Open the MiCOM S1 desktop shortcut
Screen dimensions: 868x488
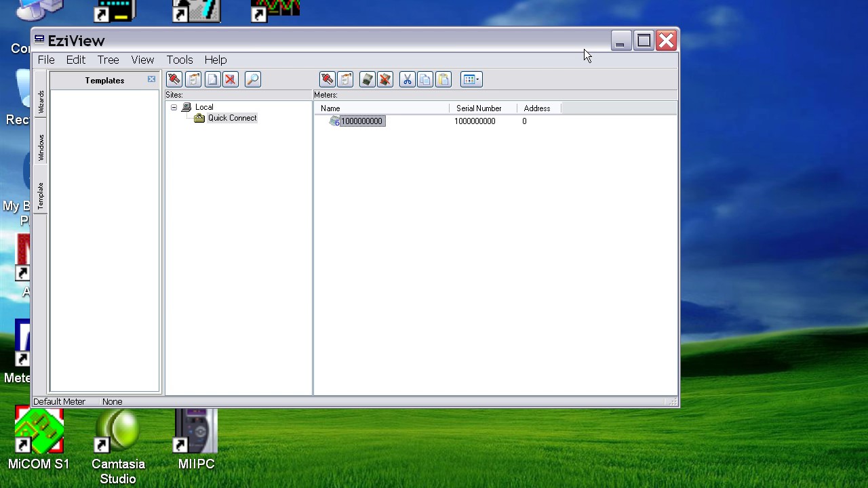[39, 439]
